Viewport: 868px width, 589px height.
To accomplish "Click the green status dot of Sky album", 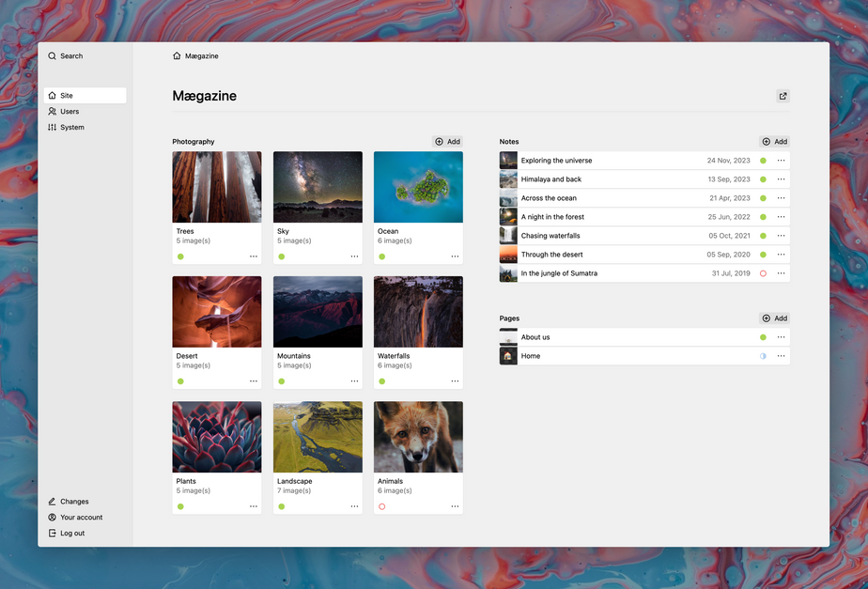I will point(281,256).
